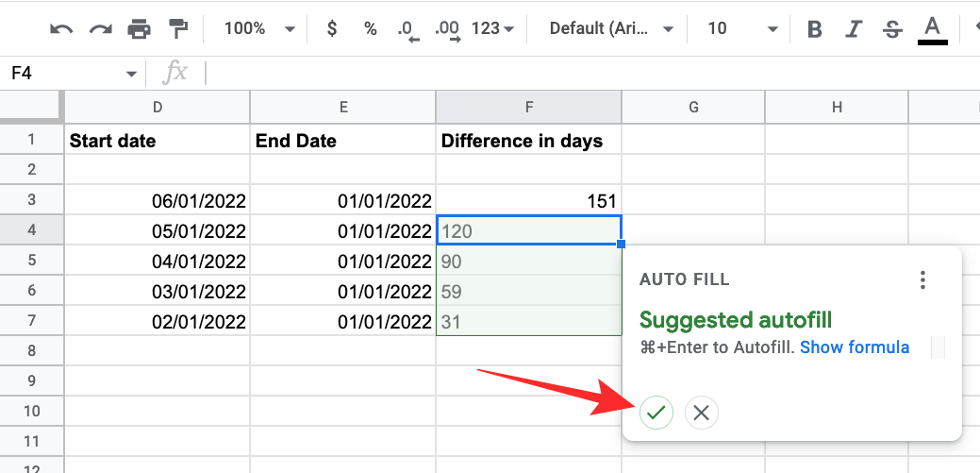Print the spreadsheet with printer icon
Screen dimensions: 980x473
click(x=139, y=29)
